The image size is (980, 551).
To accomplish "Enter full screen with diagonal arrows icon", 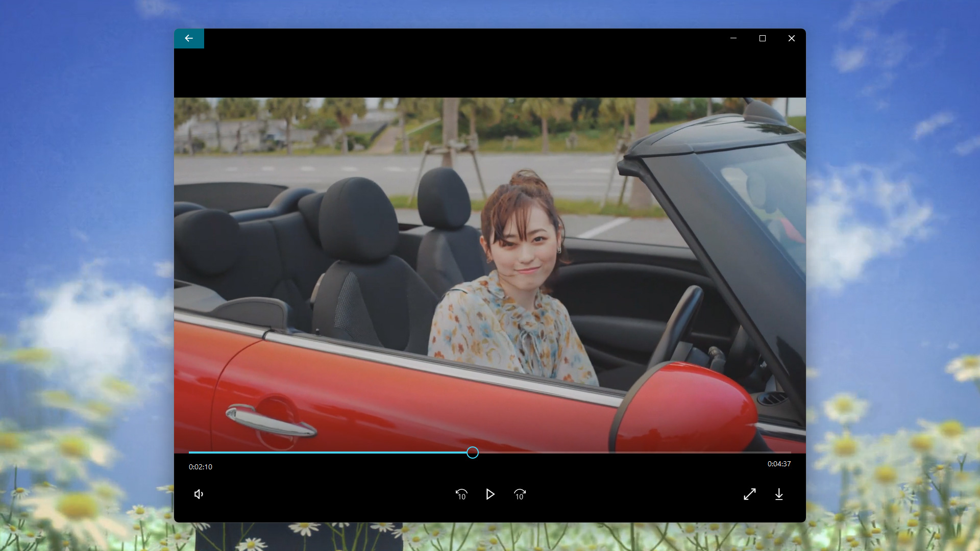I will point(749,494).
